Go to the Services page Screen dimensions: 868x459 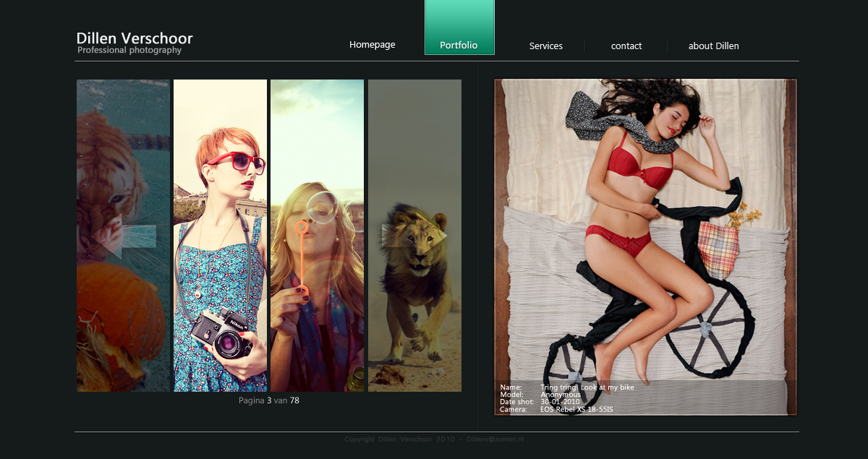pyautogui.click(x=546, y=46)
